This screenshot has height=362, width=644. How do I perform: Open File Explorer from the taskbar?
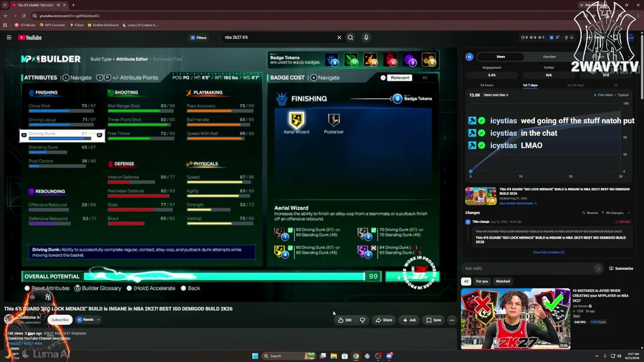pos(334,356)
